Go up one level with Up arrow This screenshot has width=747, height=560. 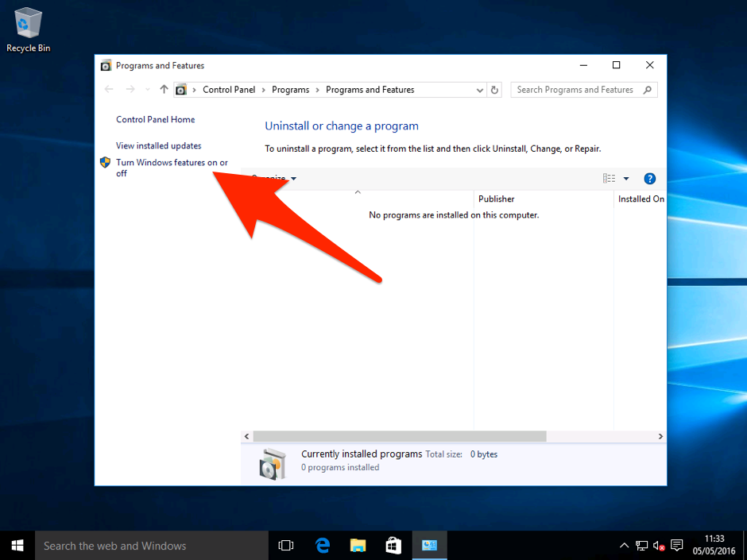[164, 89]
